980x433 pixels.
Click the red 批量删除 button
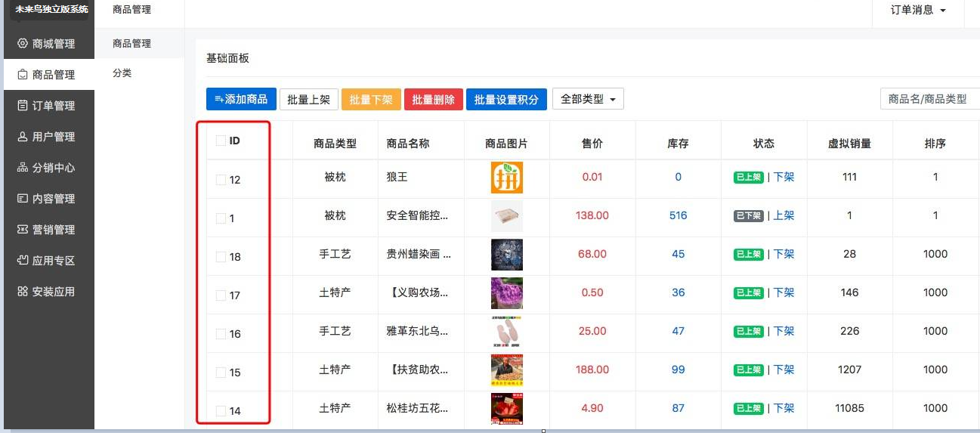coord(434,99)
